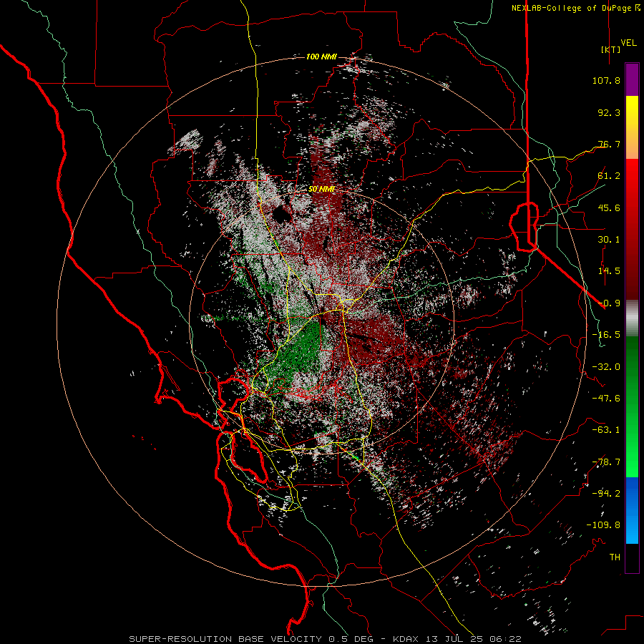Click the 61.2 scale value
Viewport: 644px width, 644px height.
(609, 176)
